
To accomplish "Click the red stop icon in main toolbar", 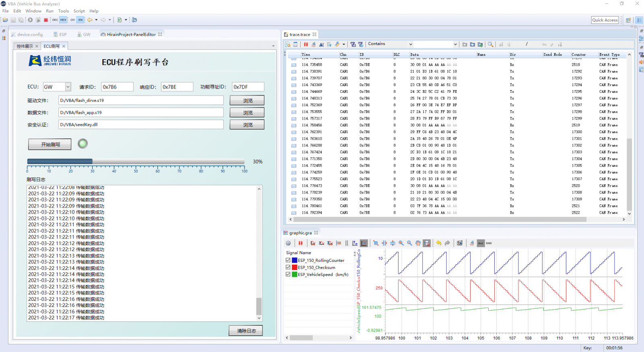I will click(x=46, y=20).
